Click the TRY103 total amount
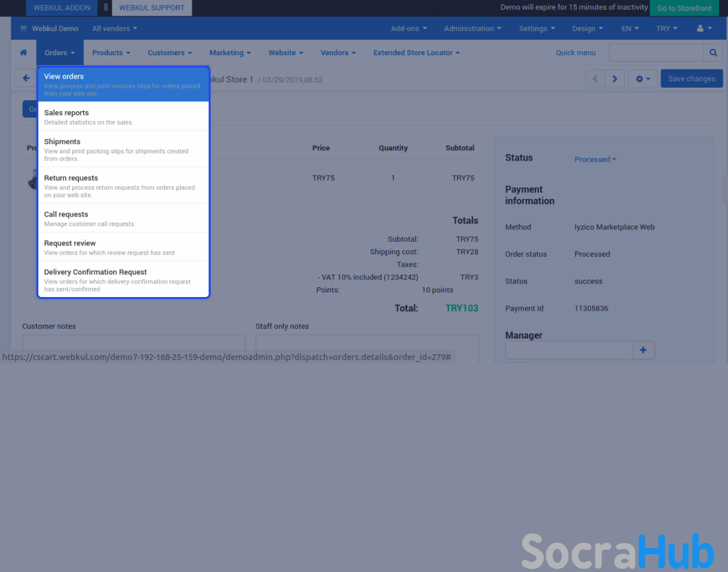 click(x=461, y=308)
